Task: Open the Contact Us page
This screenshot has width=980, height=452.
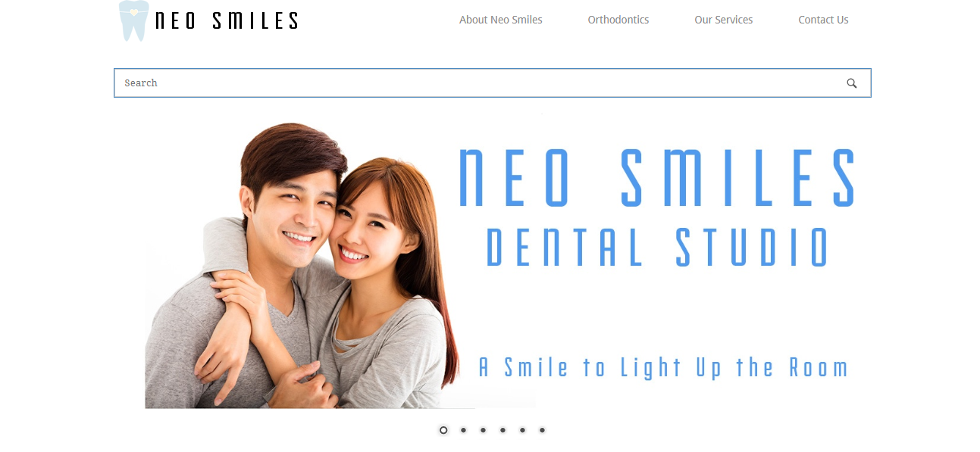Action: (823, 20)
